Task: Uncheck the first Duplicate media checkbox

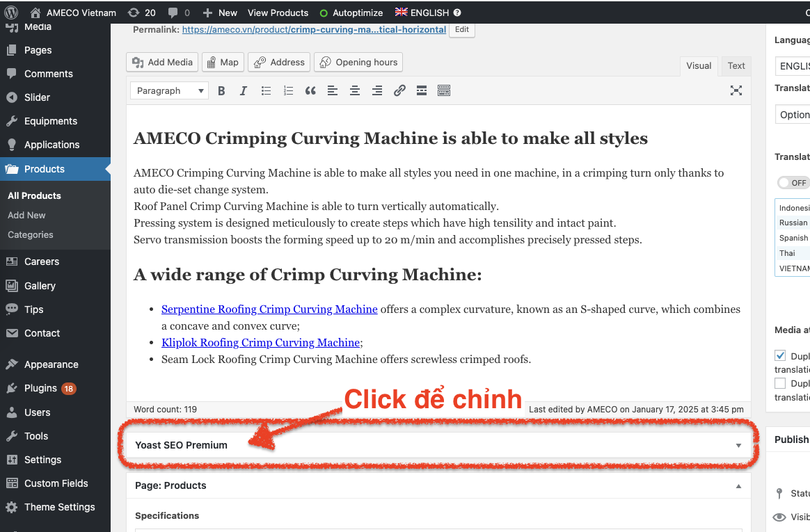Action: pyautogui.click(x=780, y=355)
